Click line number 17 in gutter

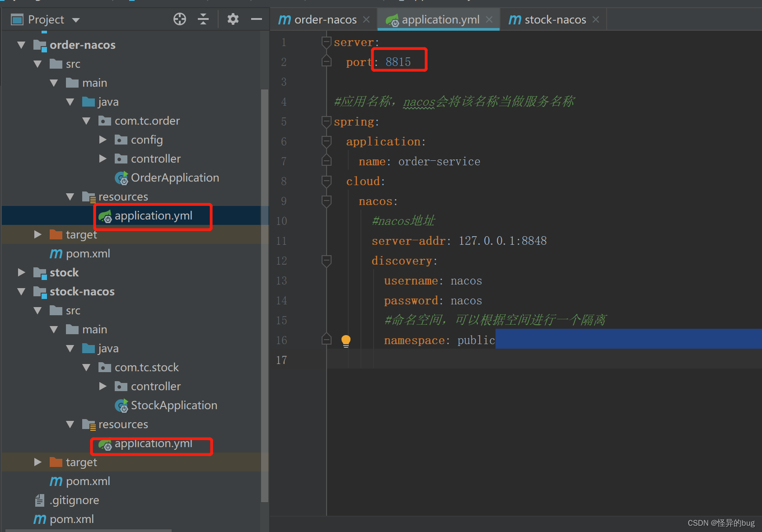[281, 360]
